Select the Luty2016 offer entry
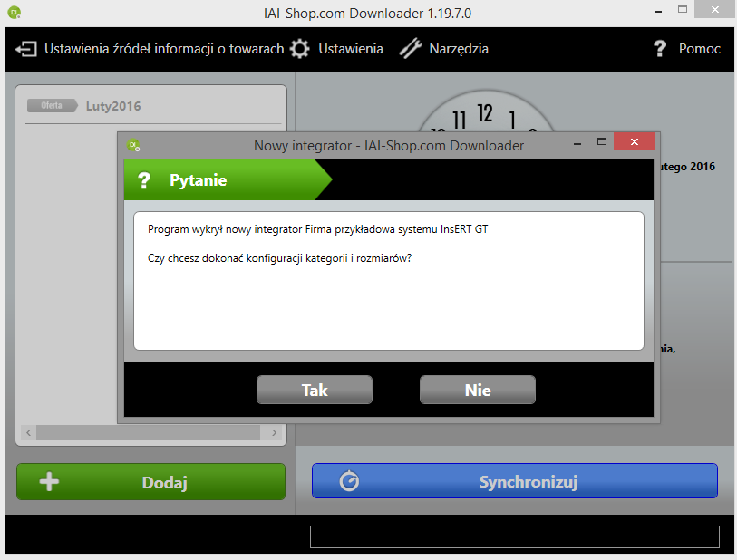The height and width of the screenshot is (560, 737). (x=113, y=106)
